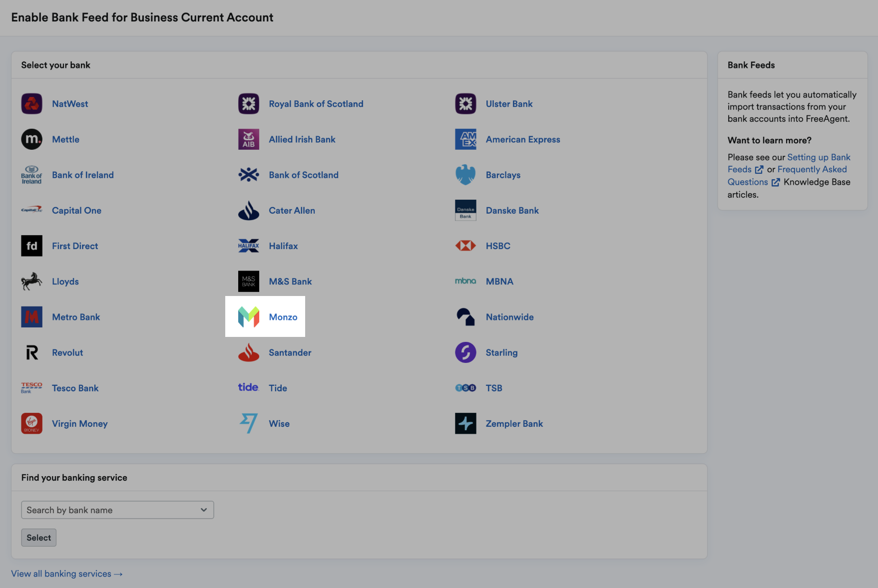The image size is (878, 588).
Task: Click the Metro Bank icon
Action: pyautogui.click(x=31, y=316)
